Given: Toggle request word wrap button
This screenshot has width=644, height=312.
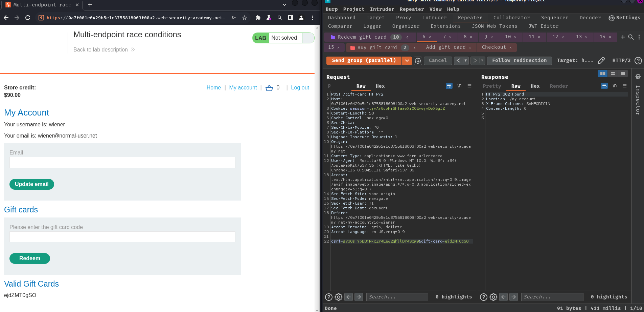Looking at the screenshot, I should (449, 86).
